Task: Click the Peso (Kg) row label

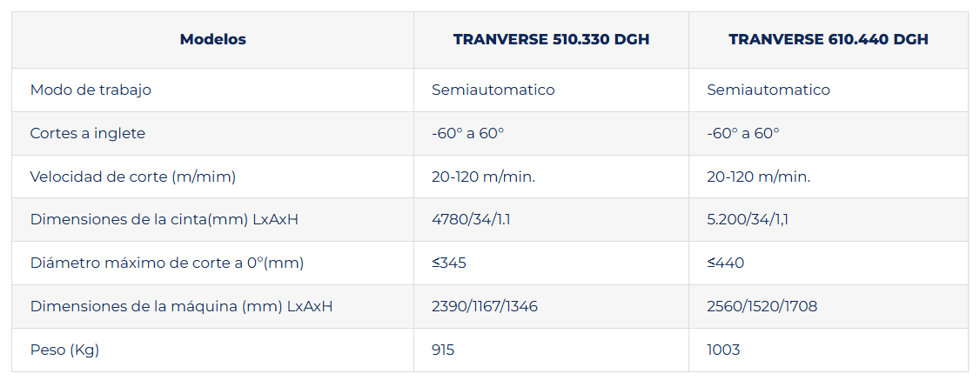Action: pyautogui.click(x=65, y=350)
